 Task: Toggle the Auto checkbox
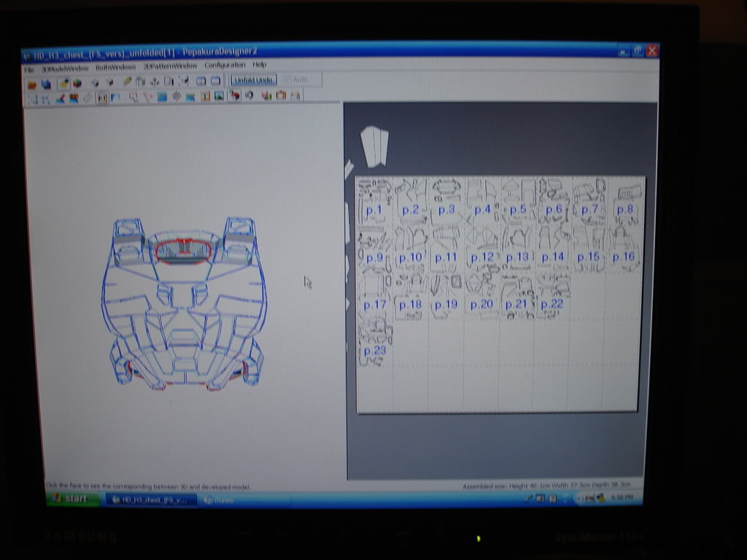[296, 79]
